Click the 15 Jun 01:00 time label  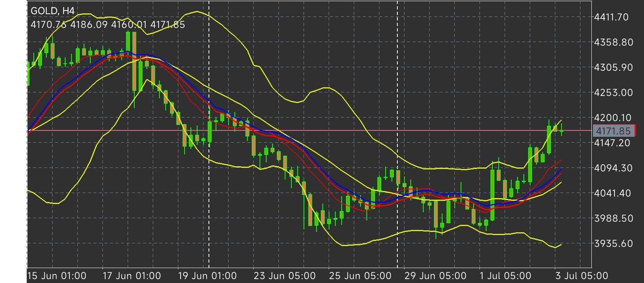[57, 276]
